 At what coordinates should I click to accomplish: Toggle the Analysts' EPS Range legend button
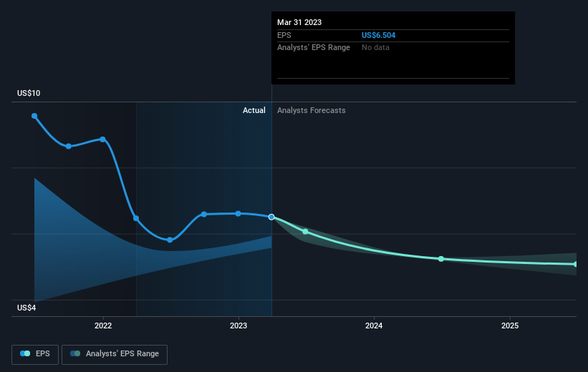tap(115, 354)
